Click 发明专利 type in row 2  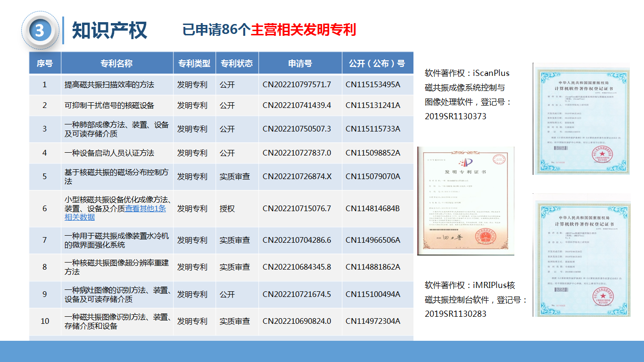(x=192, y=105)
